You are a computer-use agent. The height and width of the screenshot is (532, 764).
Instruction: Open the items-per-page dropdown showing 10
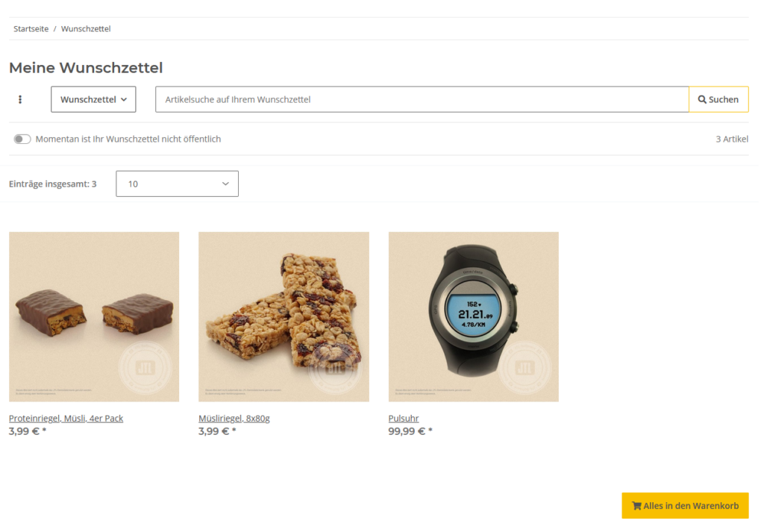pos(177,184)
